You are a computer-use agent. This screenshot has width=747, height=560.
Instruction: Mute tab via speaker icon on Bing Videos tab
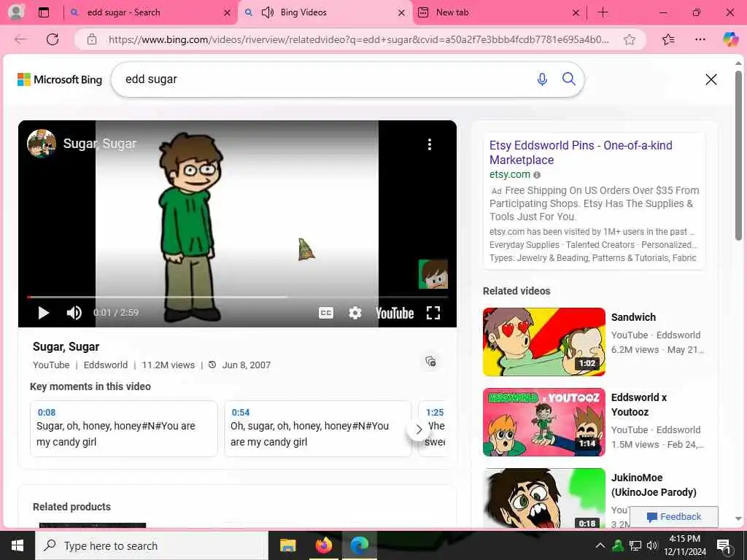pos(268,12)
